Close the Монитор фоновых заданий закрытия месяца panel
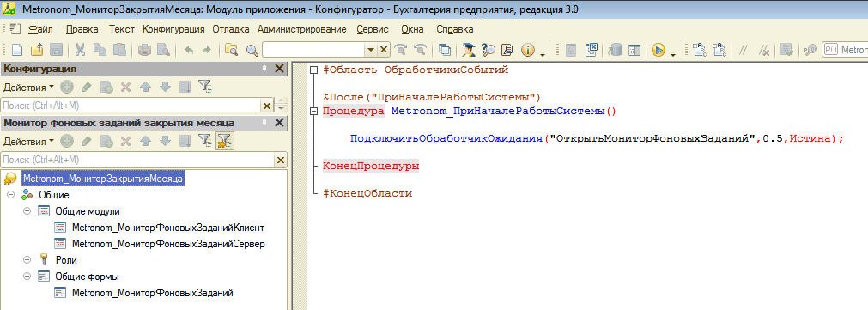The width and height of the screenshot is (868, 310). coord(280,122)
